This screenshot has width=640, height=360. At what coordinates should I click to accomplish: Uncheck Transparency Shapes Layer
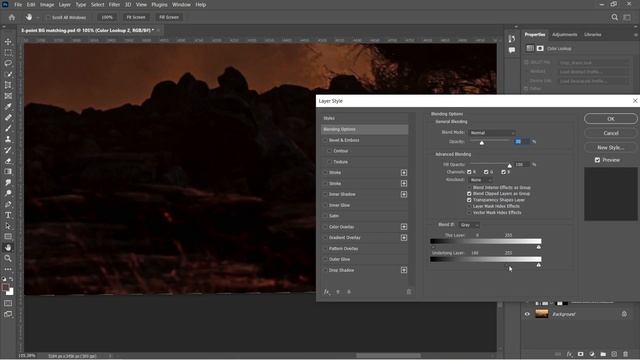pos(469,200)
